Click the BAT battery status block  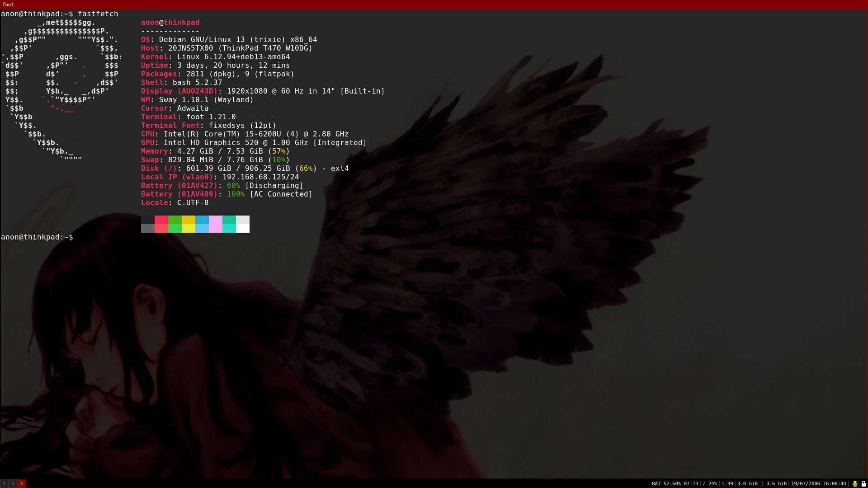point(675,483)
